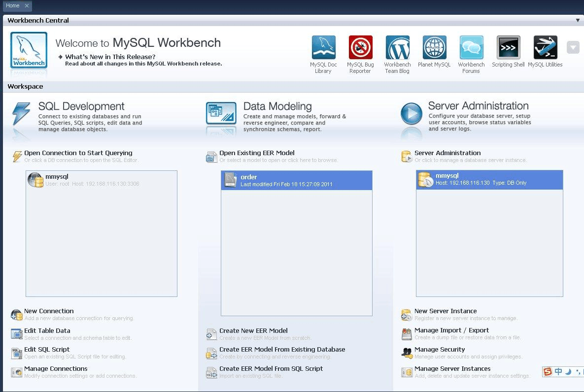Select the mmysql connection in SQL Development list
The width and height of the screenshot is (584, 392).
point(102,180)
